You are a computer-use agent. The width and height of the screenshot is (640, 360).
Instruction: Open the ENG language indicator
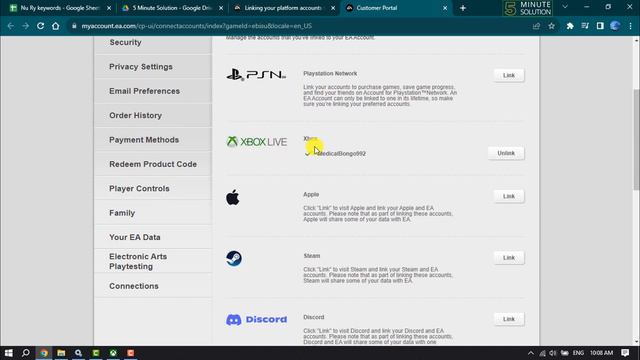click(578, 353)
